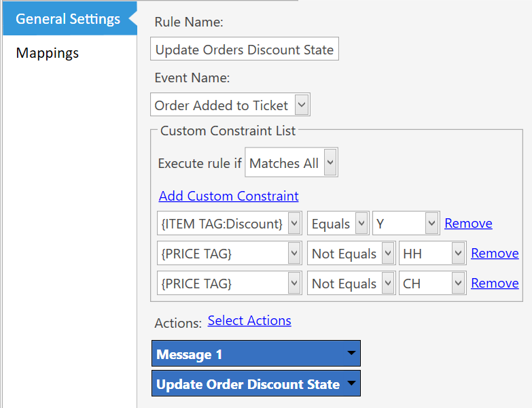Viewport: 532px width, 408px height.
Task: Expand the Message 1 action
Action: (255, 354)
